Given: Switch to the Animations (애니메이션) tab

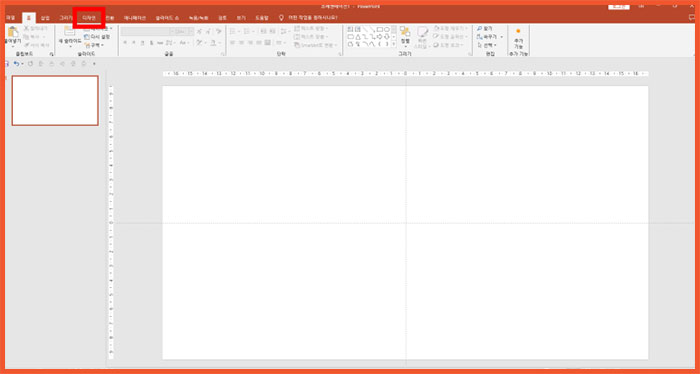Looking at the screenshot, I should pos(135,18).
